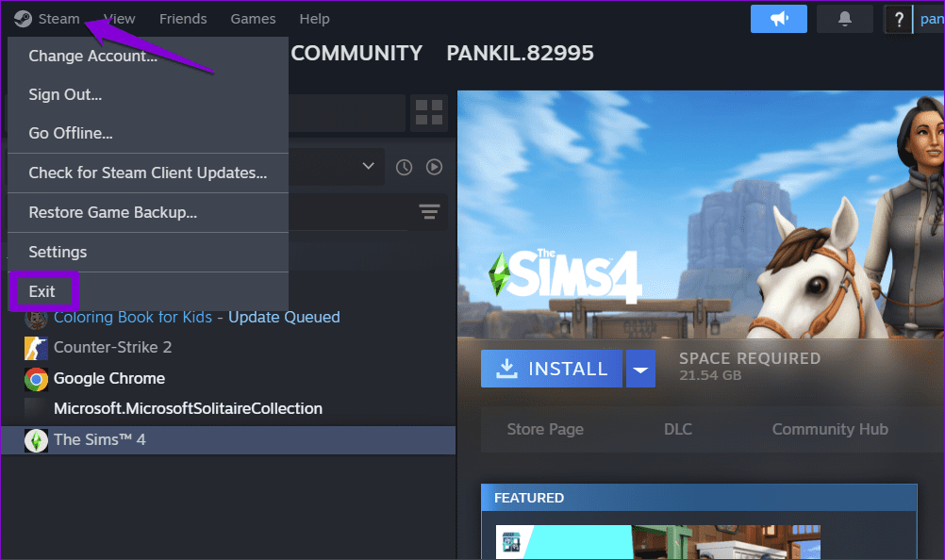Expand the library category dropdown chevron
This screenshot has width=945, height=560.
(x=368, y=166)
